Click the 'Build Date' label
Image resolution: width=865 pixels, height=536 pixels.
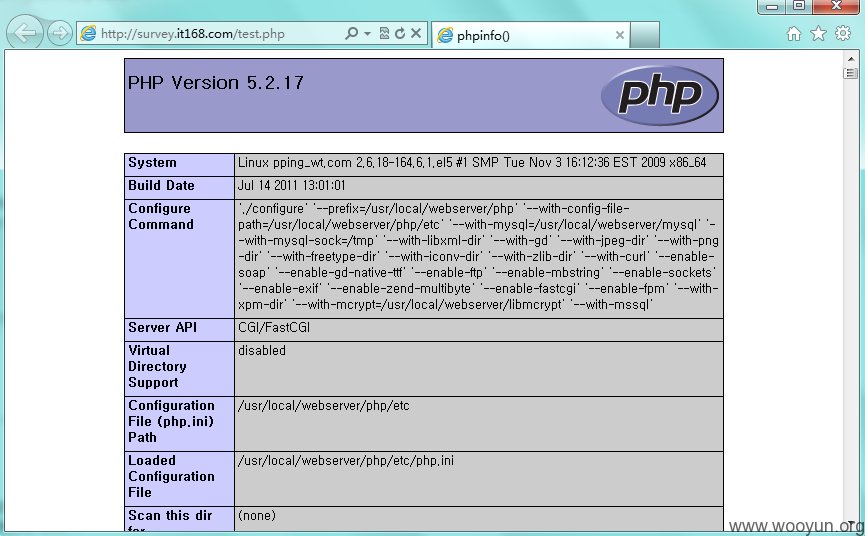(x=161, y=185)
